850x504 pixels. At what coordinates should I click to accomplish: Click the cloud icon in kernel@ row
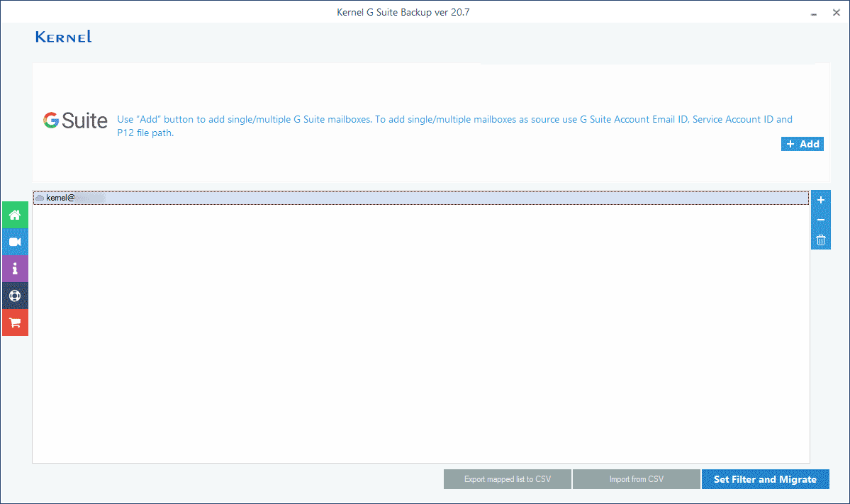click(40, 198)
